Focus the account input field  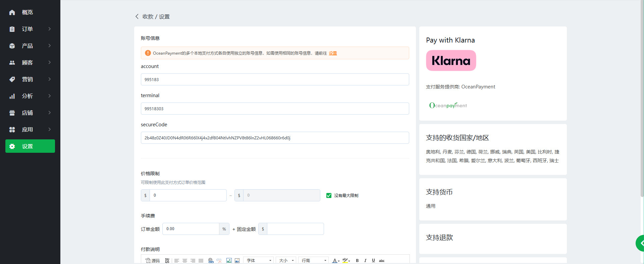click(x=275, y=79)
